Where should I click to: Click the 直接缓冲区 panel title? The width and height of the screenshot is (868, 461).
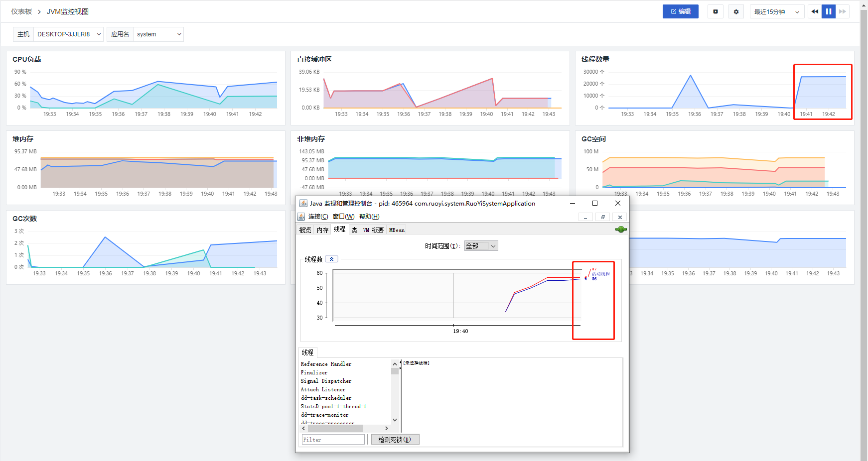314,59
